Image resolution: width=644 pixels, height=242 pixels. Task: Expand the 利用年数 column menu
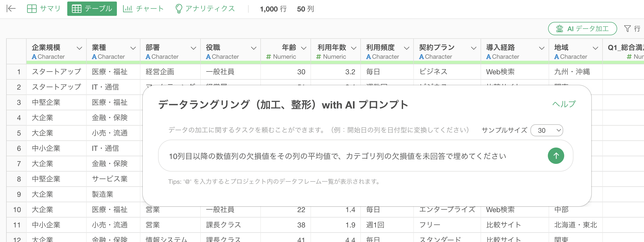[x=354, y=48]
